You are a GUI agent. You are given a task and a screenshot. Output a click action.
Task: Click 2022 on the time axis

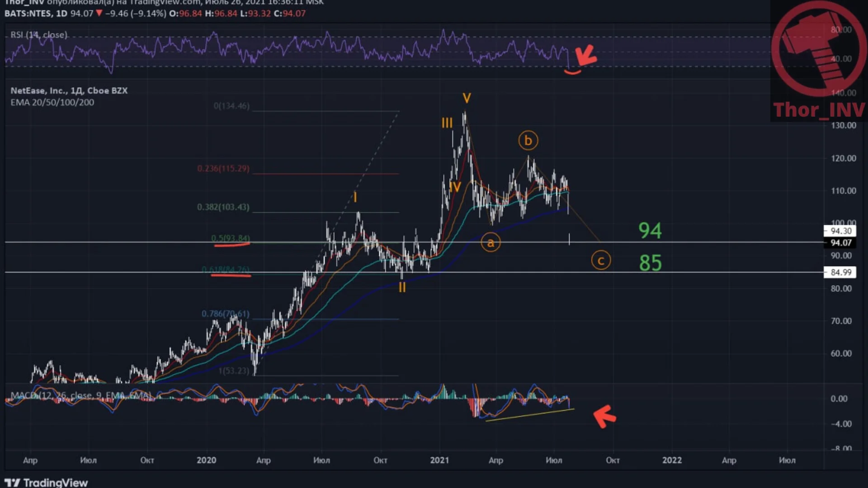672,460
